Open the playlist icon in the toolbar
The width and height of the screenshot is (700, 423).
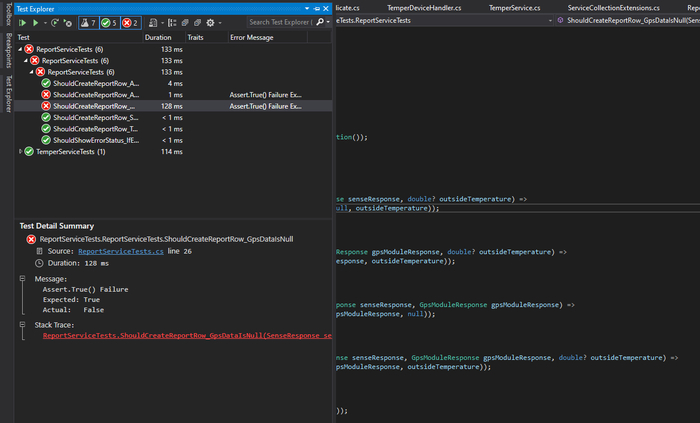pyautogui.click(x=155, y=22)
